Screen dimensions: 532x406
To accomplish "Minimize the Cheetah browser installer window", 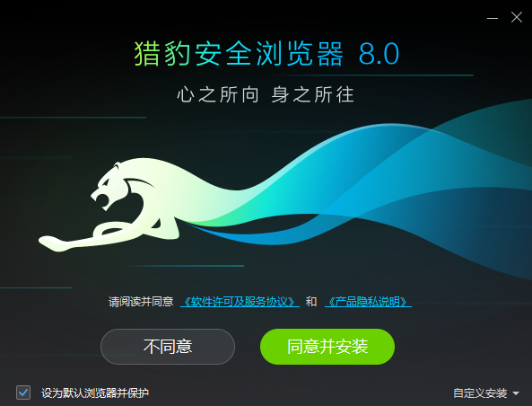I will [493, 18].
